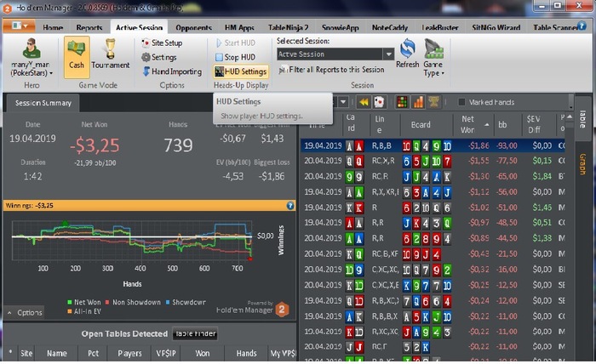Select the Session Summary tab
Screen dimensions: 596x364
(x=43, y=103)
